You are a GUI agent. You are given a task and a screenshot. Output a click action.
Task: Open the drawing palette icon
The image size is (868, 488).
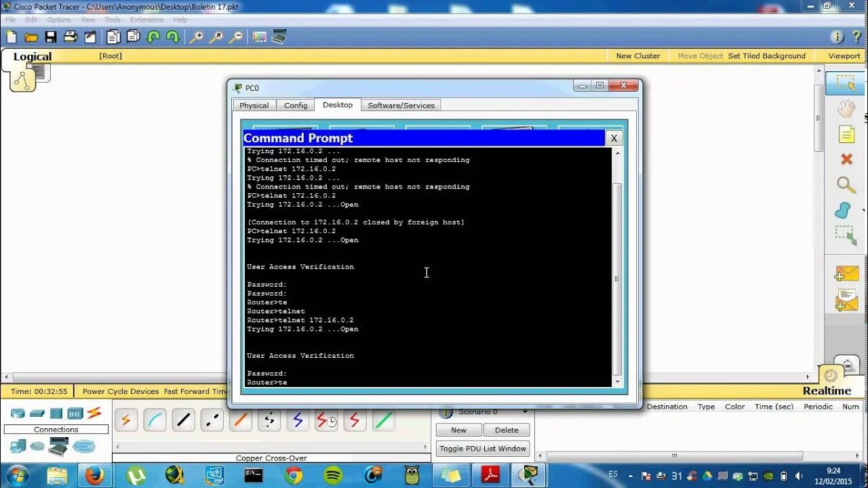(260, 37)
